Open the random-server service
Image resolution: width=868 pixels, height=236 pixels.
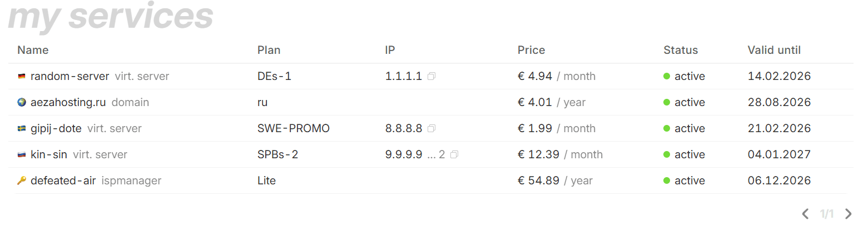(x=70, y=77)
